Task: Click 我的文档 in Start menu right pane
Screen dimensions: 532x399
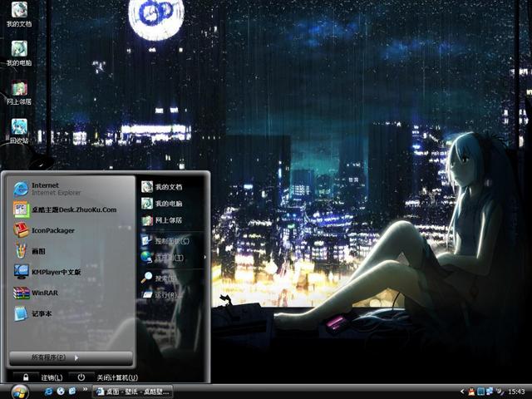Action: [172, 187]
